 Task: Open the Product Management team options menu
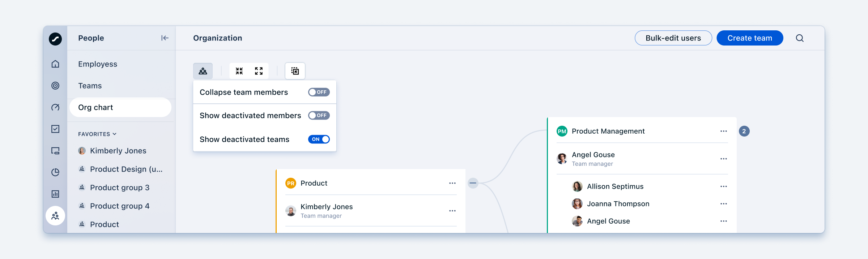click(723, 131)
